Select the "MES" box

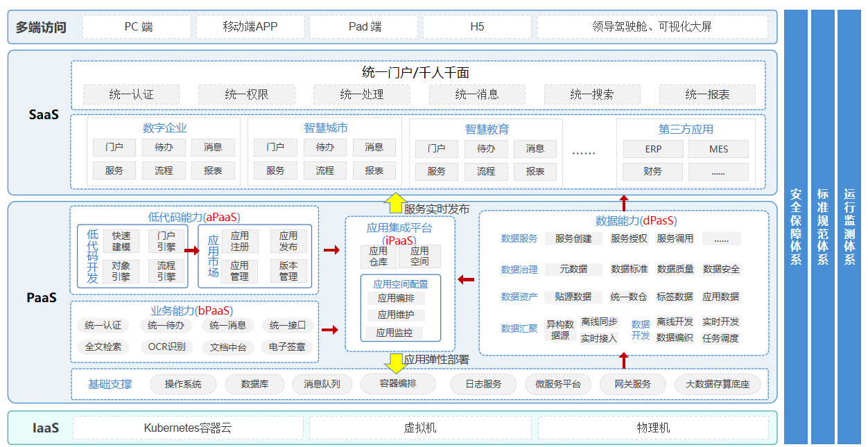pyautogui.click(x=718, y=149)
